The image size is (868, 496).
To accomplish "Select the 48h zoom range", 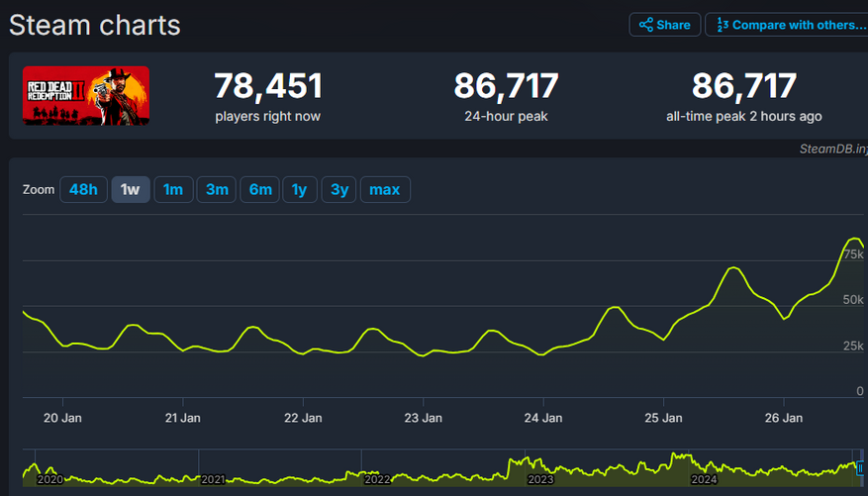I will pyautogui.click(x=83, y=189).
